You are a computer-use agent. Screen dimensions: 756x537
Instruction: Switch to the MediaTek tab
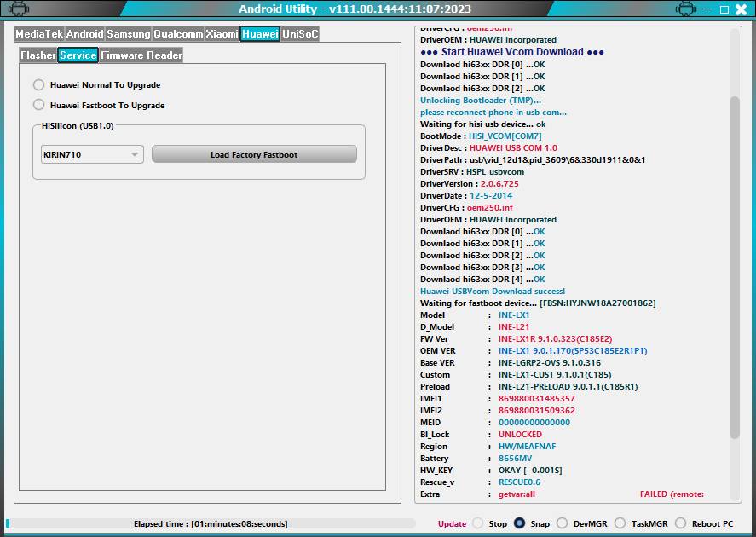39,34
